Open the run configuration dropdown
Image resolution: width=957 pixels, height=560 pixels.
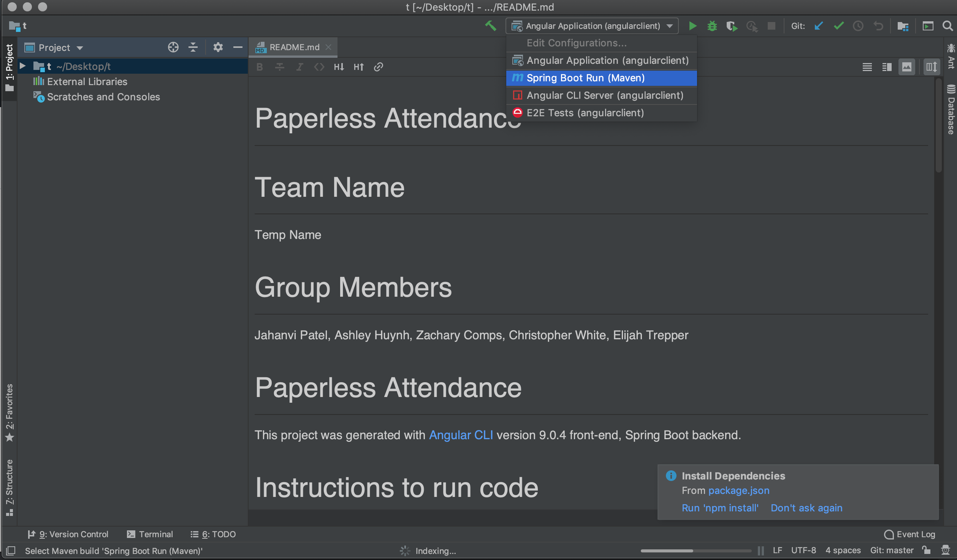[592, 26]
